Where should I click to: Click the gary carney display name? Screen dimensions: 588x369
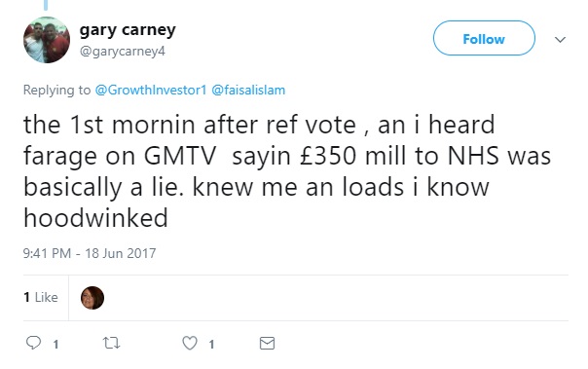pos(128,30)
